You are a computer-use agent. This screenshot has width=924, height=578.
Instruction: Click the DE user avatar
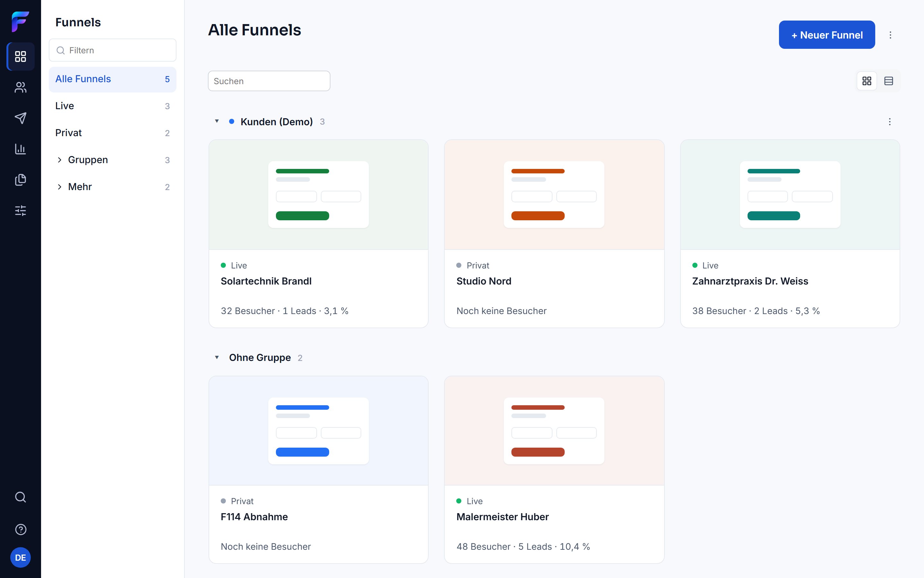coord(21,558)
